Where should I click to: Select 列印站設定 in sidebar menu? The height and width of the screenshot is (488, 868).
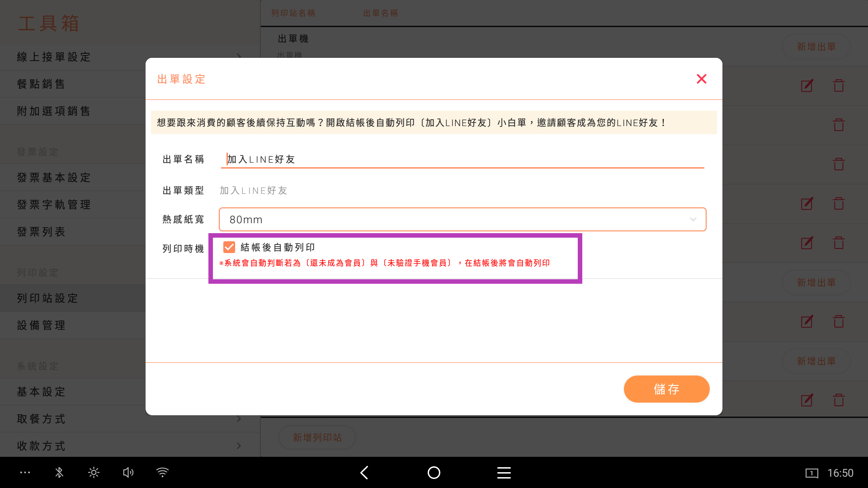pos(47,298)
